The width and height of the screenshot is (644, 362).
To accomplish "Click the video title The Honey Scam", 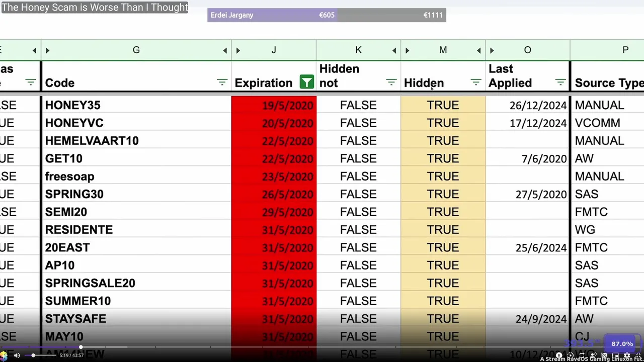I will pos(95,7).
